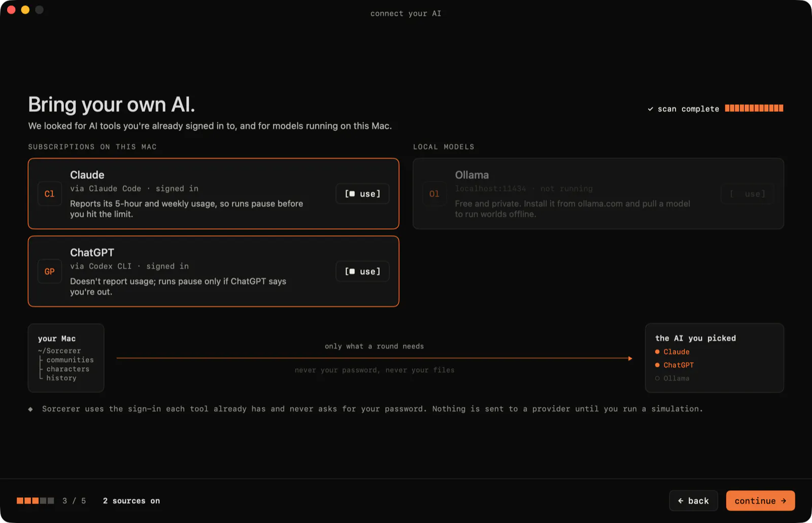Click 'characters' in the Sorcerer folder tree

click(68, 369)
